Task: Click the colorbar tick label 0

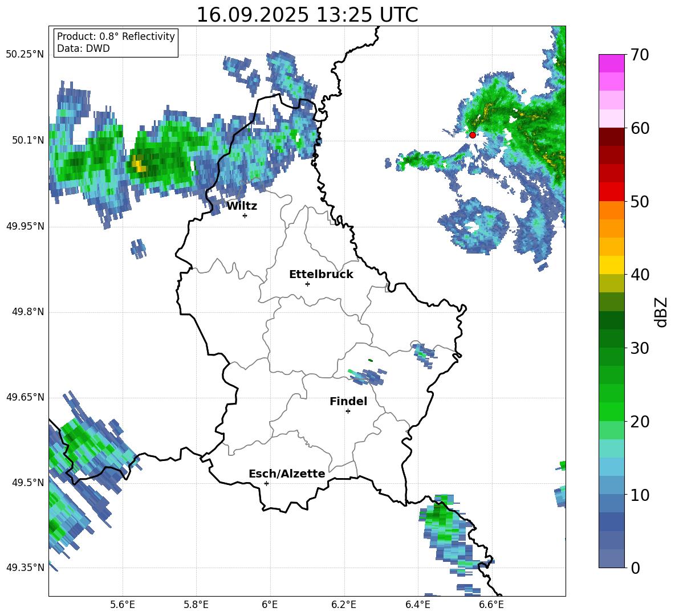Action: tap(635, 568)
